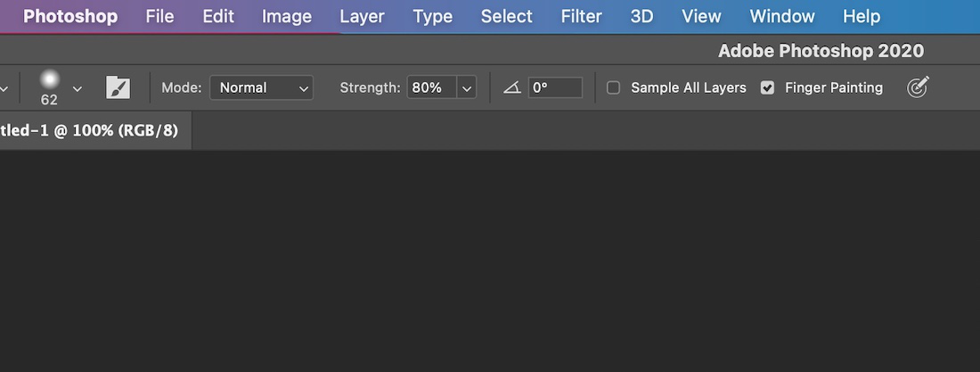Viewport: 980px width, 372px height.
Task: Open the 3D menu
Action: tap(641, 16)
